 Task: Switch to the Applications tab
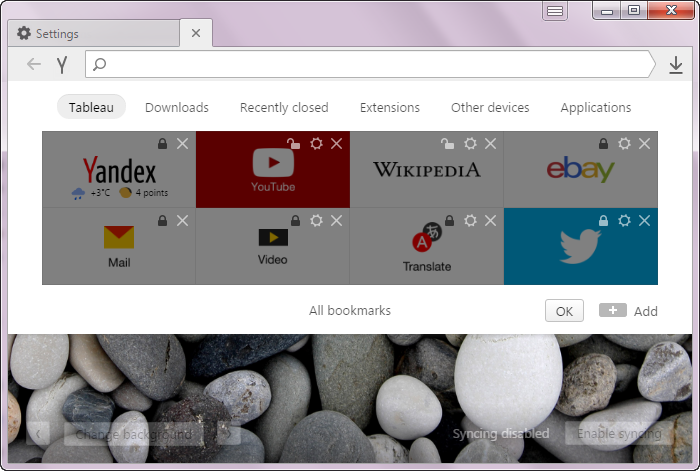(x=596, y=108)
